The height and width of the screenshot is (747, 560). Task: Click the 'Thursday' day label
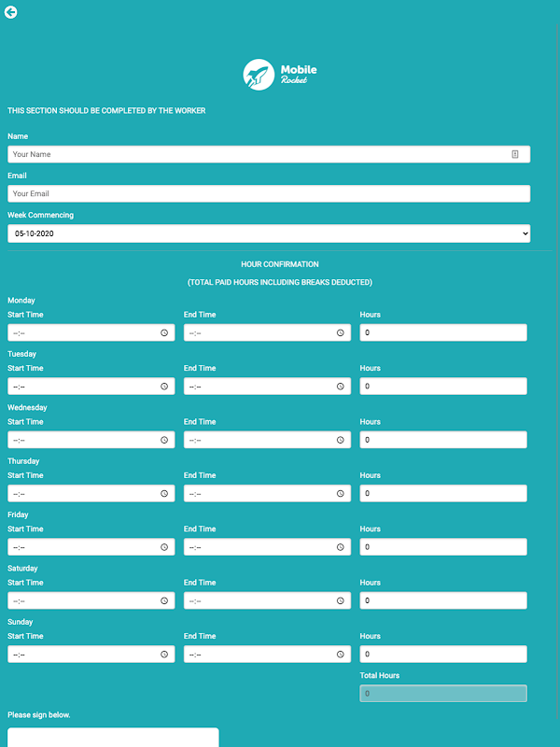pyautogui.click(x=23, y=461)
